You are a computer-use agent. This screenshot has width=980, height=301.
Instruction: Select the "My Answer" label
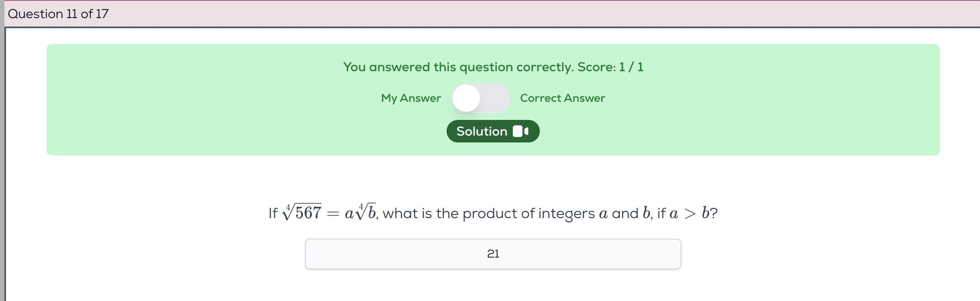click(x=411, y=98)
